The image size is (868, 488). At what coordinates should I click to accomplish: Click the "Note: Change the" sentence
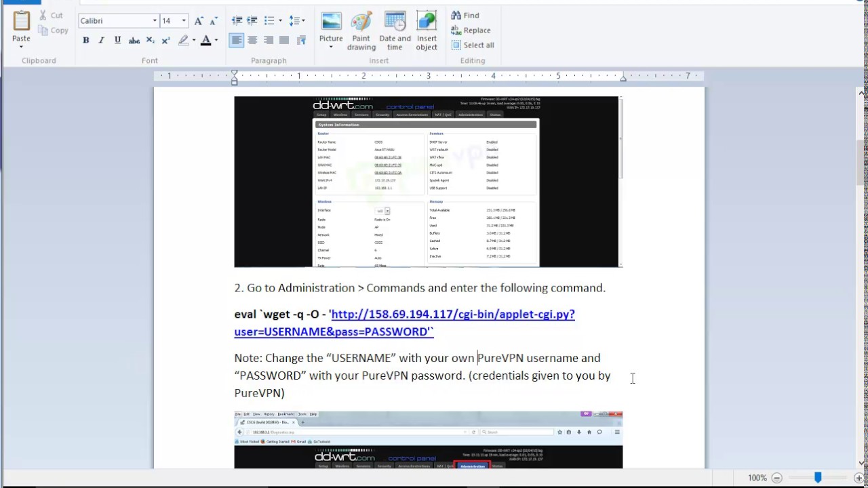tap(279, 358)
